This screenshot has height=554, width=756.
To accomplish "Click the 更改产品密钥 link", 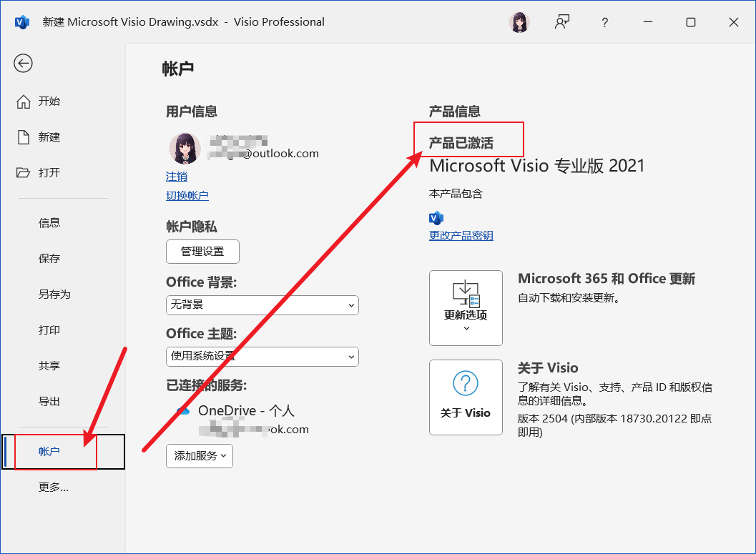I will pyautogui.click(x=461, y=236).
